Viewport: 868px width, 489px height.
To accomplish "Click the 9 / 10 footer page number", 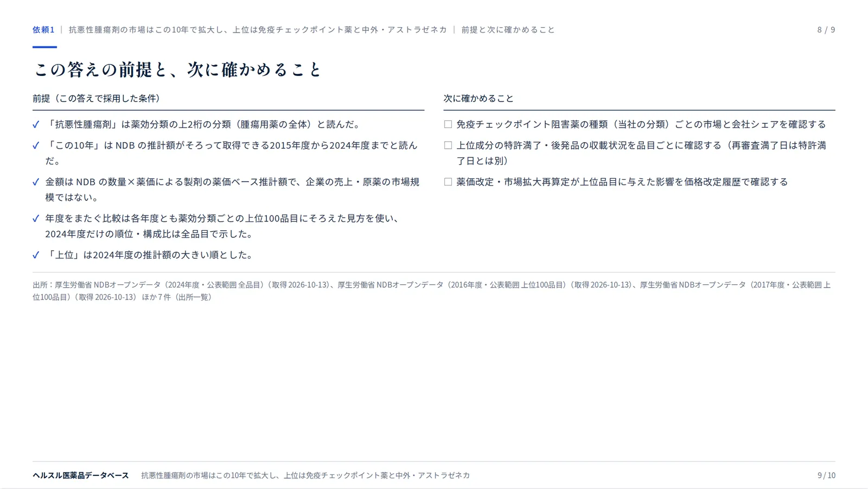I will (x=826, y=475).
